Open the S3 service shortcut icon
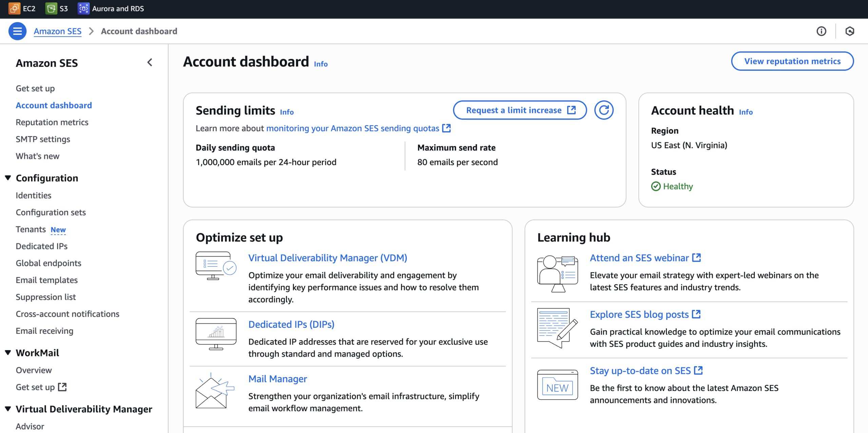 51,8
